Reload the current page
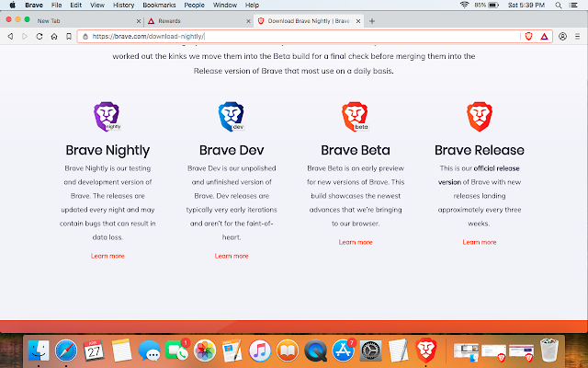 [x=40, y=37]
